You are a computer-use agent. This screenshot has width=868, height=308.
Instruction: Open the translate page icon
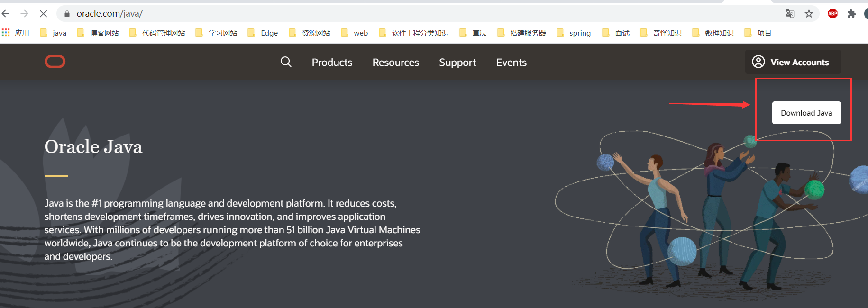[x=790, y=14]
